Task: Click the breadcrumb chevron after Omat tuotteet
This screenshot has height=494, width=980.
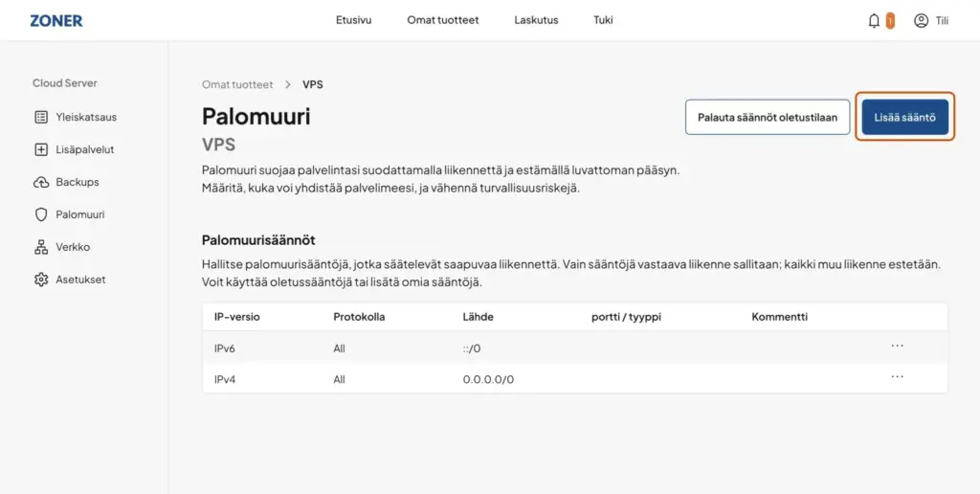Action: tap(288, 84)
